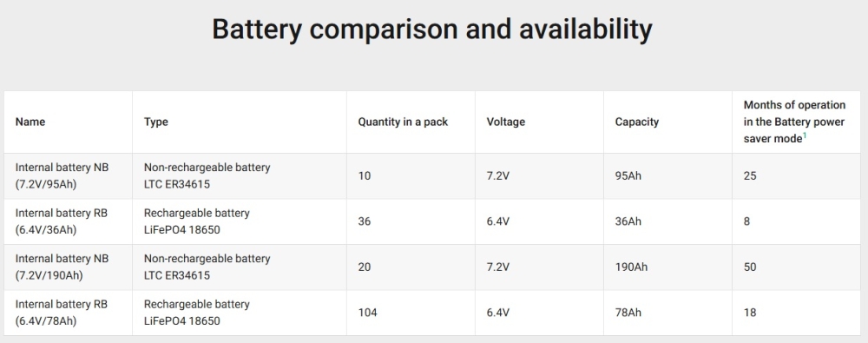Select Internal battery NB (7.2V/190Ah) cell
This screenshot has width=868, height=343.
pos(62,267)
